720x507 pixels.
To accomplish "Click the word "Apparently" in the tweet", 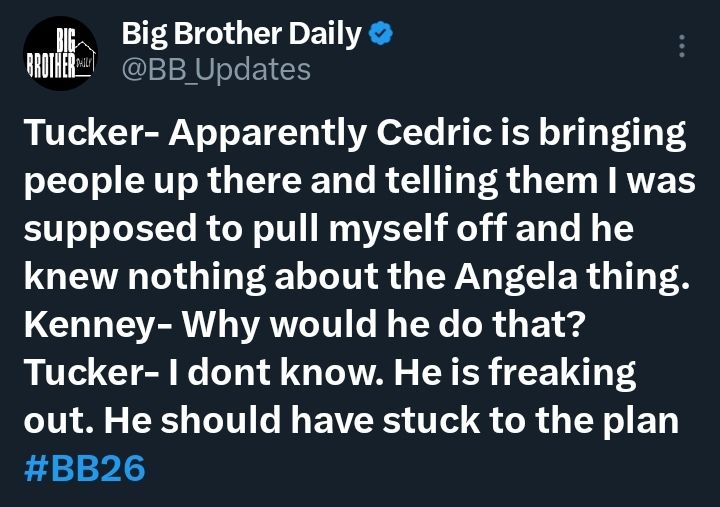I will click(268, 133).
